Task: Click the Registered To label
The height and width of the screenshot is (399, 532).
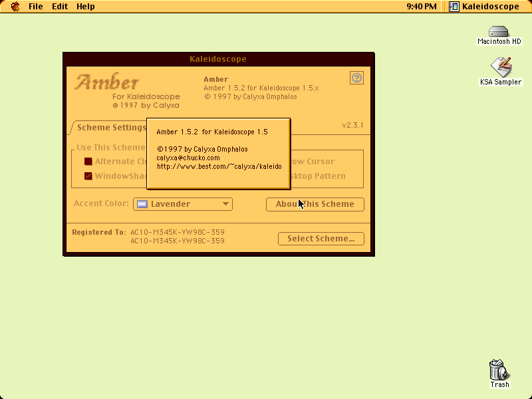Action: click(x=98, y=232)
